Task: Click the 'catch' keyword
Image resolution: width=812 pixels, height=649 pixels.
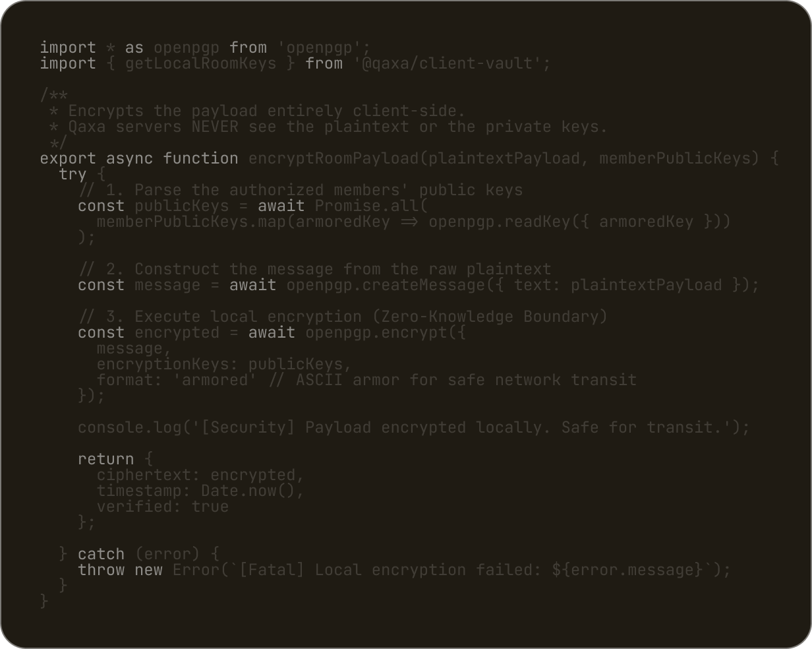Action: pyautogui.click(x=101, y=554)
